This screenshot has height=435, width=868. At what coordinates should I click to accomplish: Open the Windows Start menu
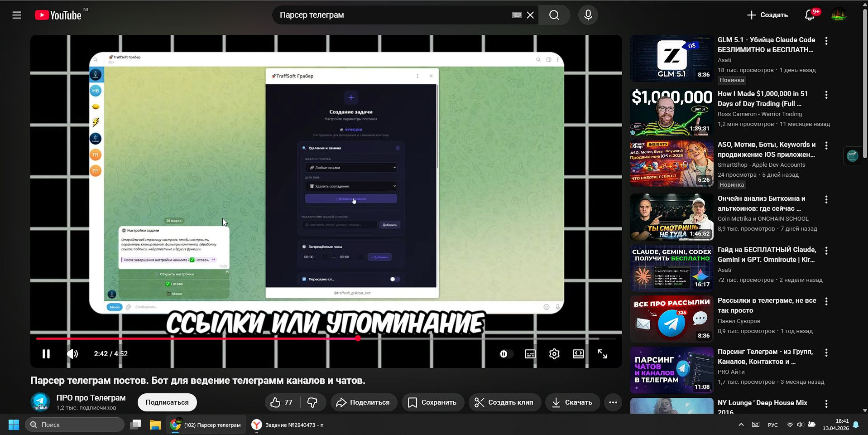(14, 425)
